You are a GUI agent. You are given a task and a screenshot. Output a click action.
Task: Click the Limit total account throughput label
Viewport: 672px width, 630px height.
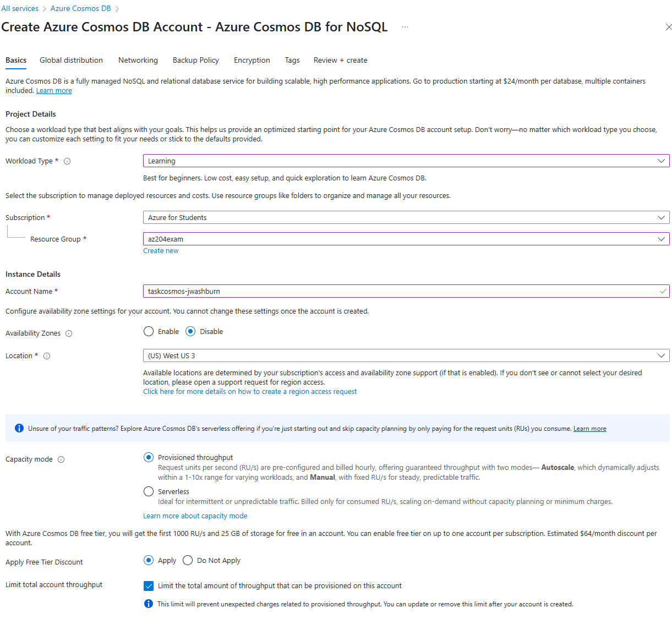pos(54,584)
